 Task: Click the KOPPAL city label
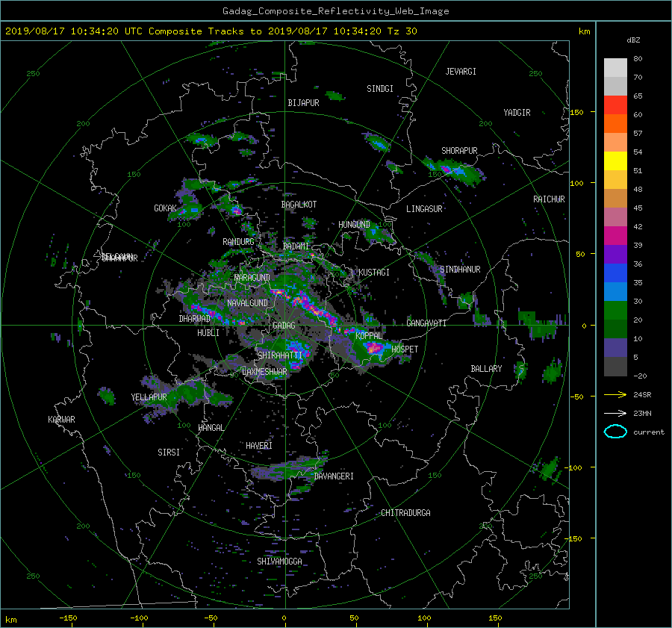click(369, 335)
